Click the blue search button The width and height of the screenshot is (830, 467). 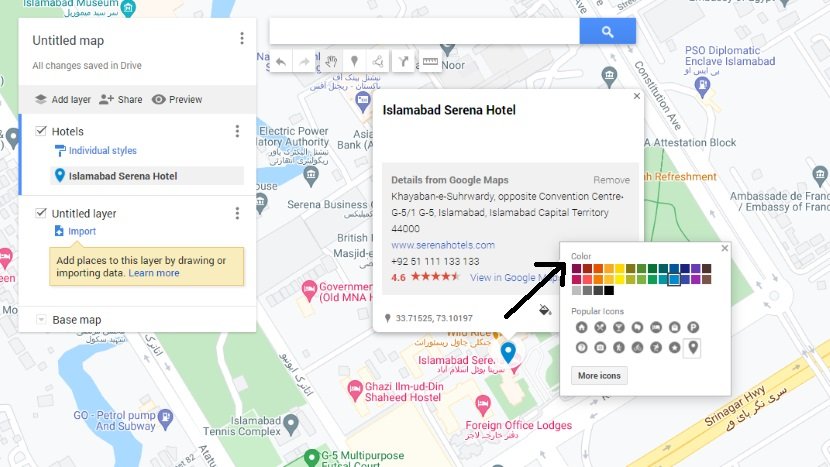[607, 32]
